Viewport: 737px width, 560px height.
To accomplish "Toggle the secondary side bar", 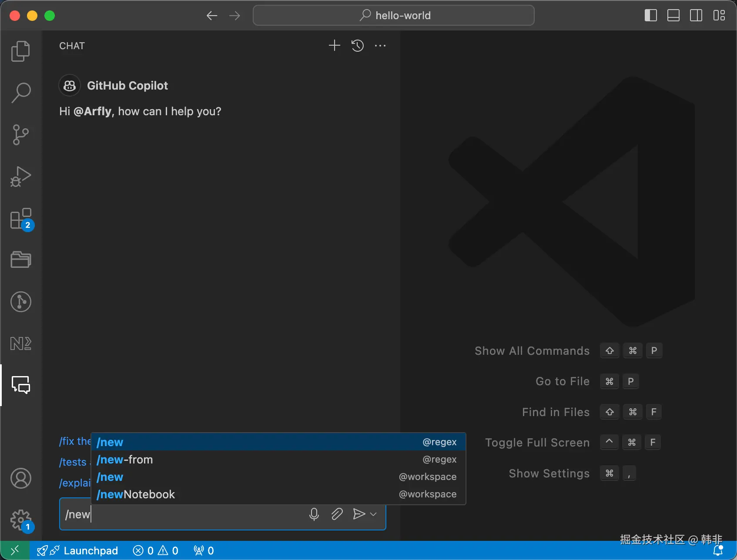I will point(696,16).
